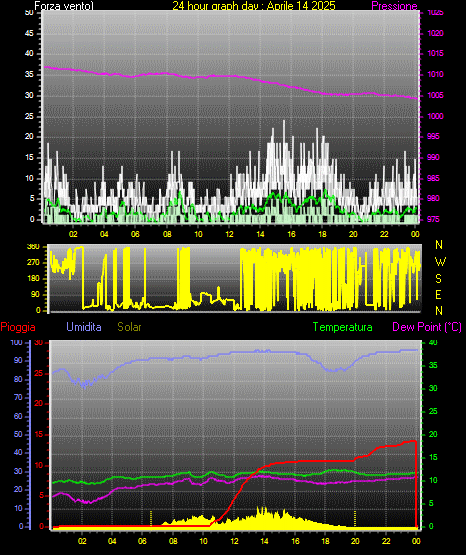466x555 pixels.
Task: Select the 24 hour graph day title
Action: [x=254, y=6]
